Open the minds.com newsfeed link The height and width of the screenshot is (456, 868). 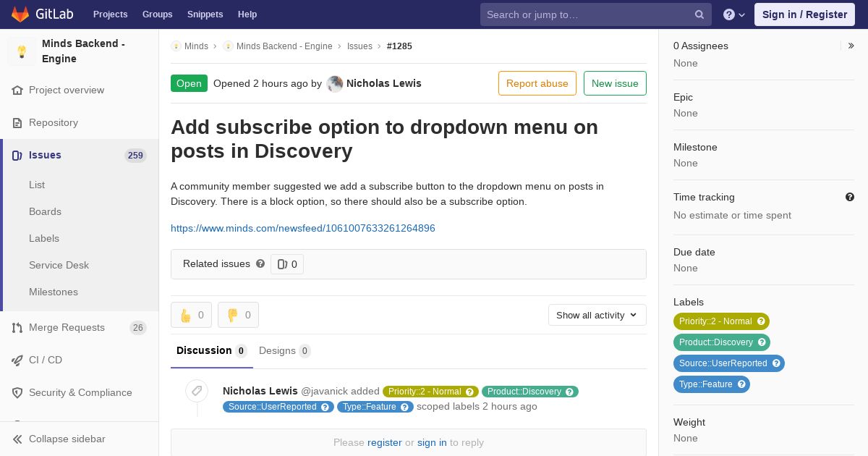(x=303, y=228)
